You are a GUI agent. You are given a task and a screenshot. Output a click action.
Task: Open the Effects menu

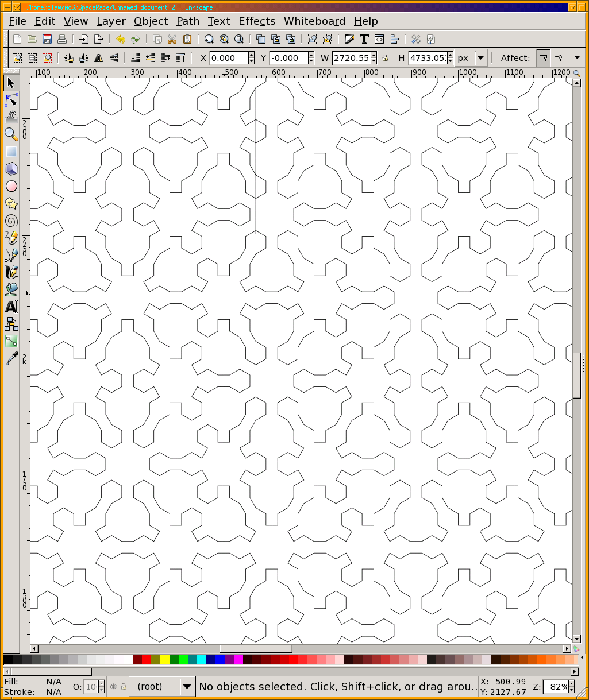tap(257, 21)
